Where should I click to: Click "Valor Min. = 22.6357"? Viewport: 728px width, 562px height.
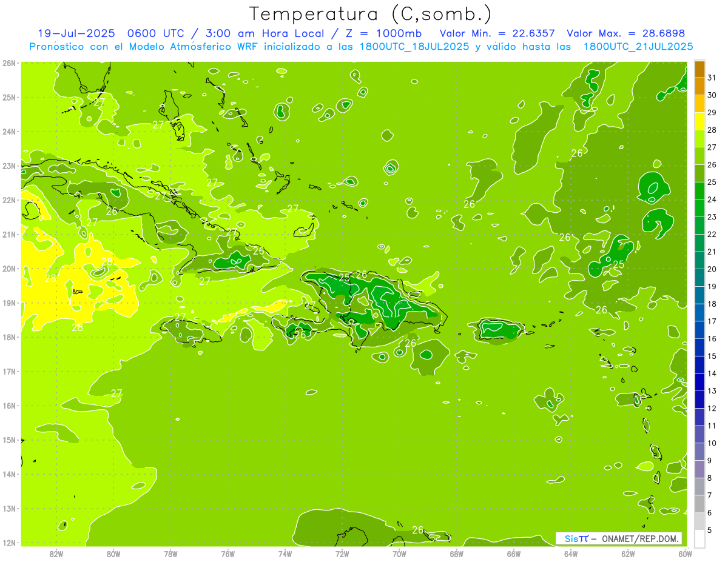497,34
